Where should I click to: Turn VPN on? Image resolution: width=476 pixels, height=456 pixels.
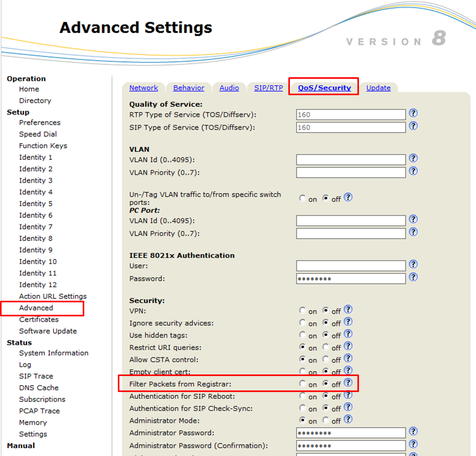click(x=302, y=311)
